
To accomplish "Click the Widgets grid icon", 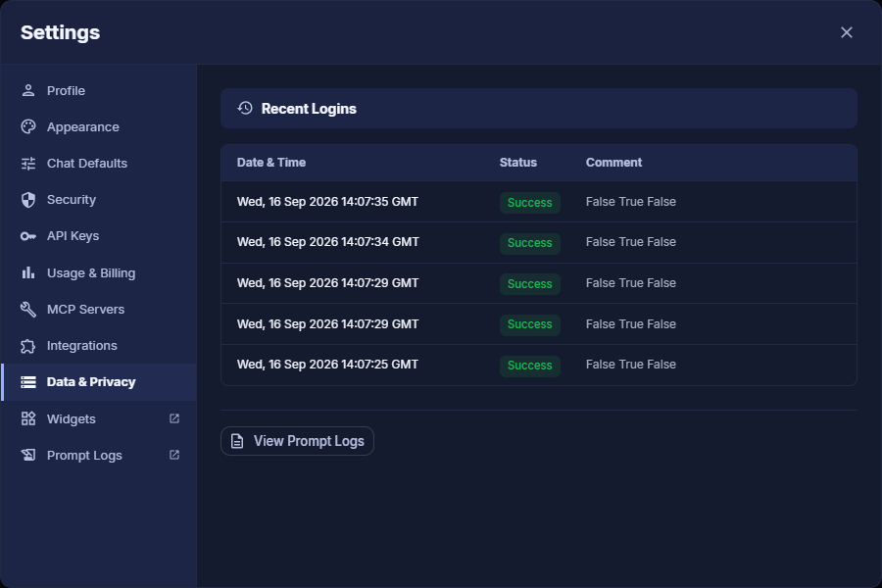I will click(28, 418).
